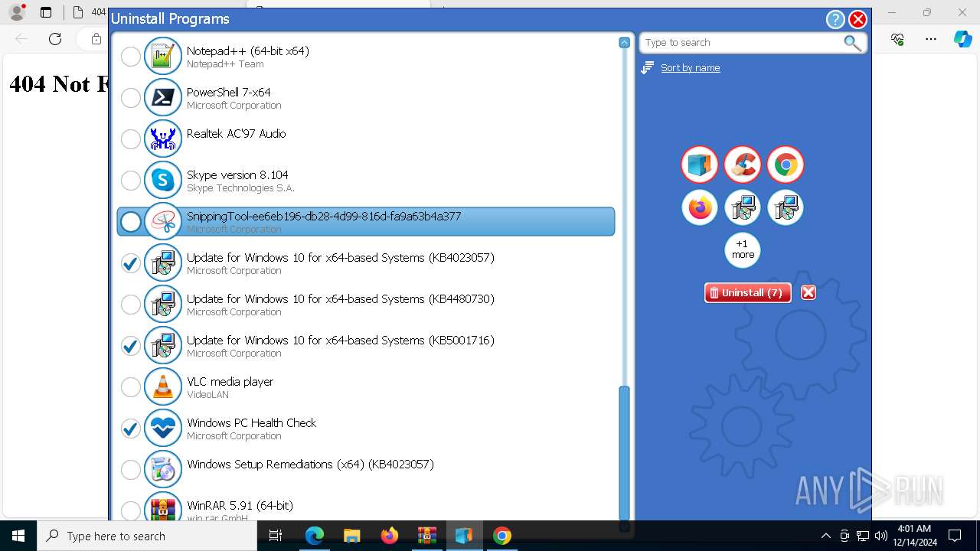Click the first Windows update icon among selected programs
Screen dimensions: 980x551
[x=743, y=207]
